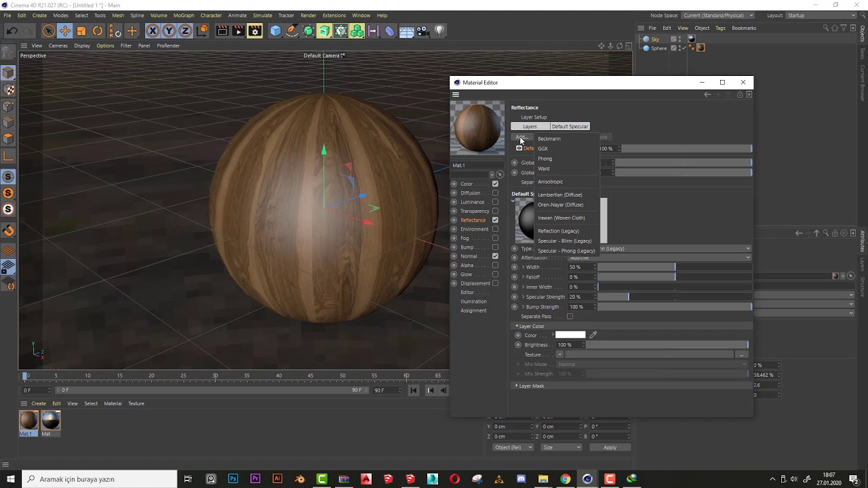Enable the Bump channel checkbox
868x488 pixels.
coord(495,247)
